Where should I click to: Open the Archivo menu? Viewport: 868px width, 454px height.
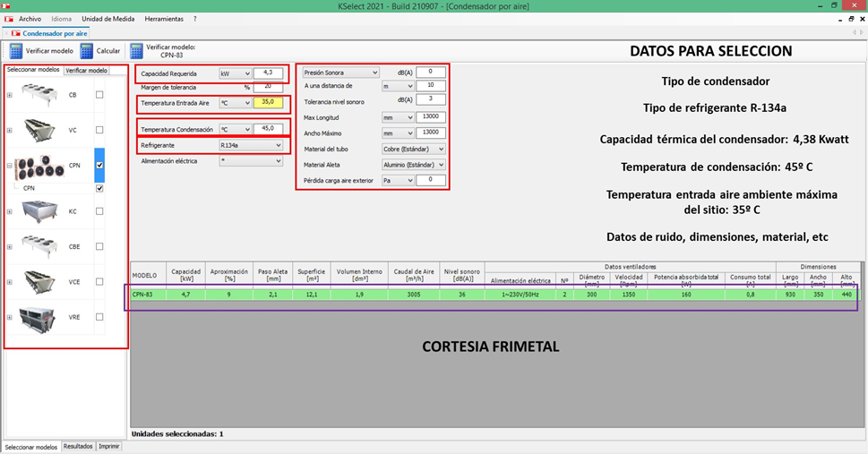[30, 19]
